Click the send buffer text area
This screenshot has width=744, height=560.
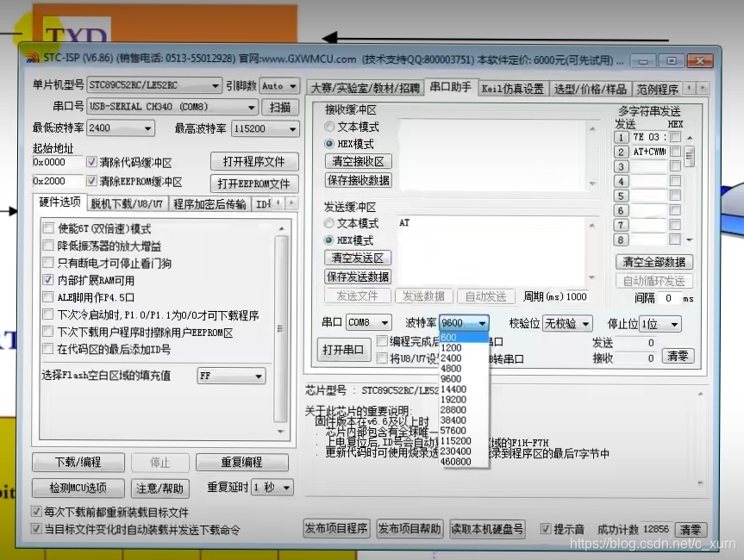[x=491, y=252]
